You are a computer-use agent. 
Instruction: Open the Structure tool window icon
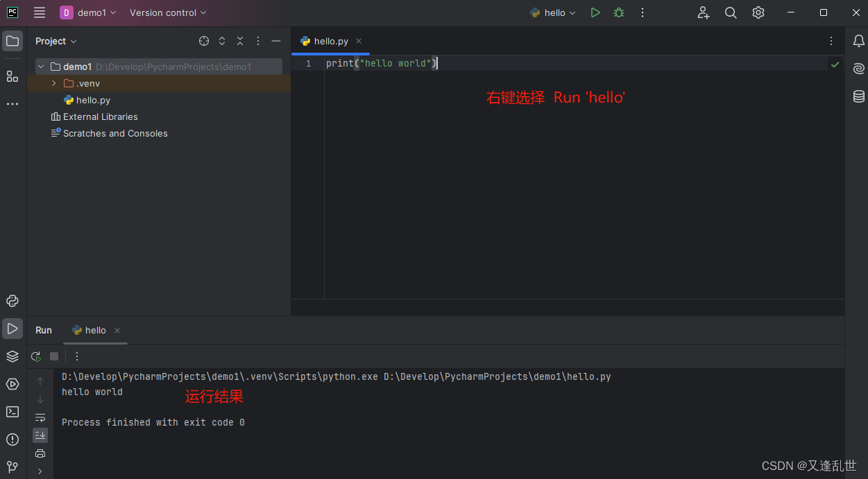pos(12,76)
